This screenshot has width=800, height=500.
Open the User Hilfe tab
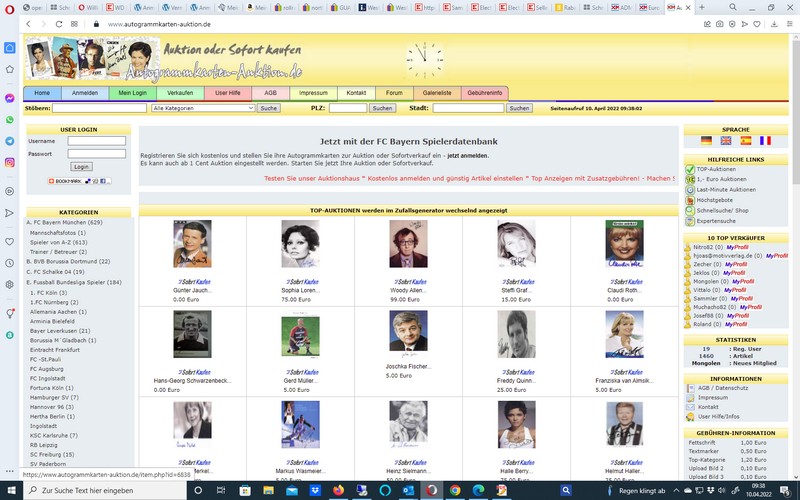click(228, 93)
